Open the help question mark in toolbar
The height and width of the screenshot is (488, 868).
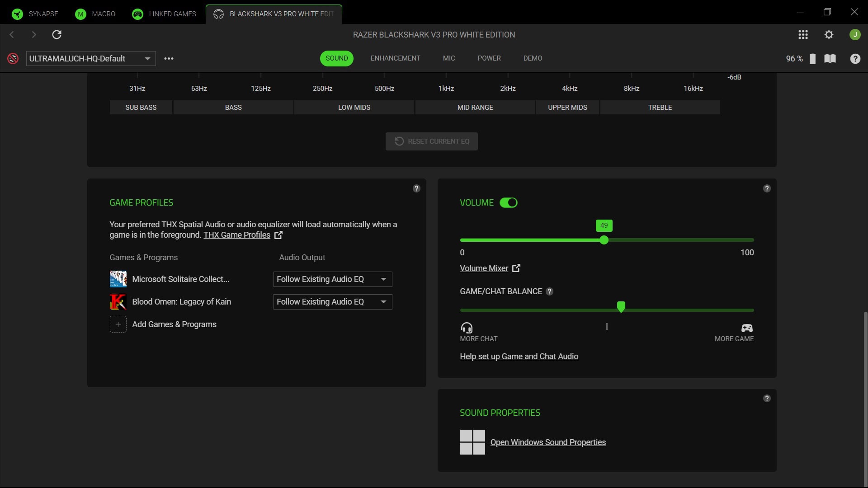pos(855,59)
